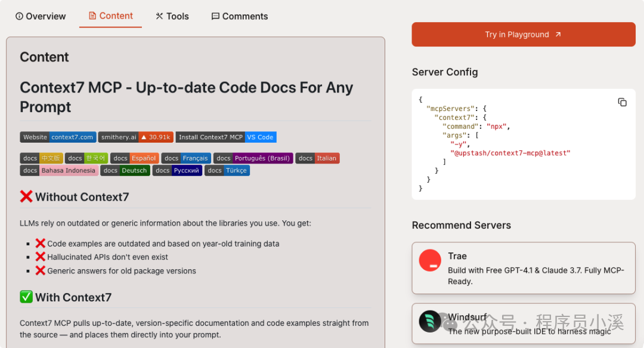
Task: Open the Overview tab
Action: (41, 16)
